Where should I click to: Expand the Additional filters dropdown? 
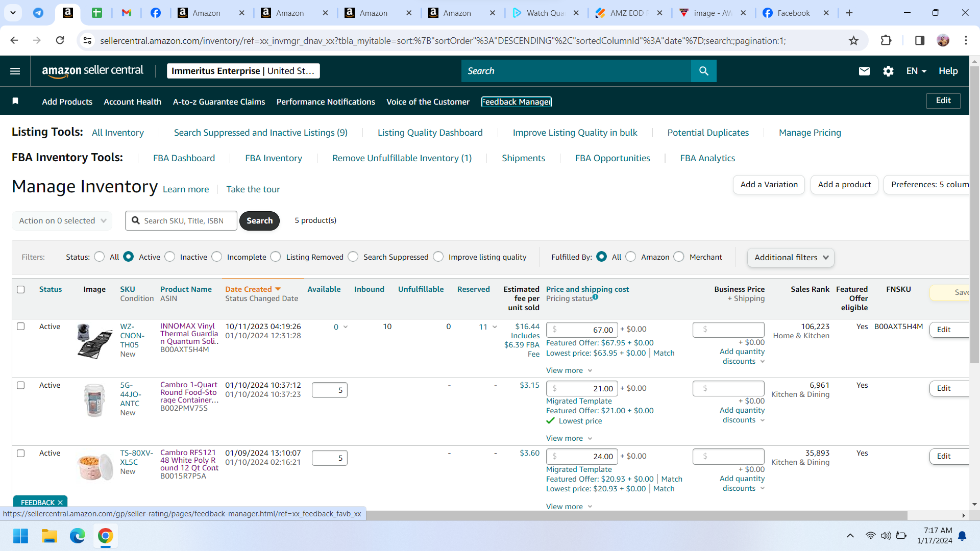pos(791,258)
